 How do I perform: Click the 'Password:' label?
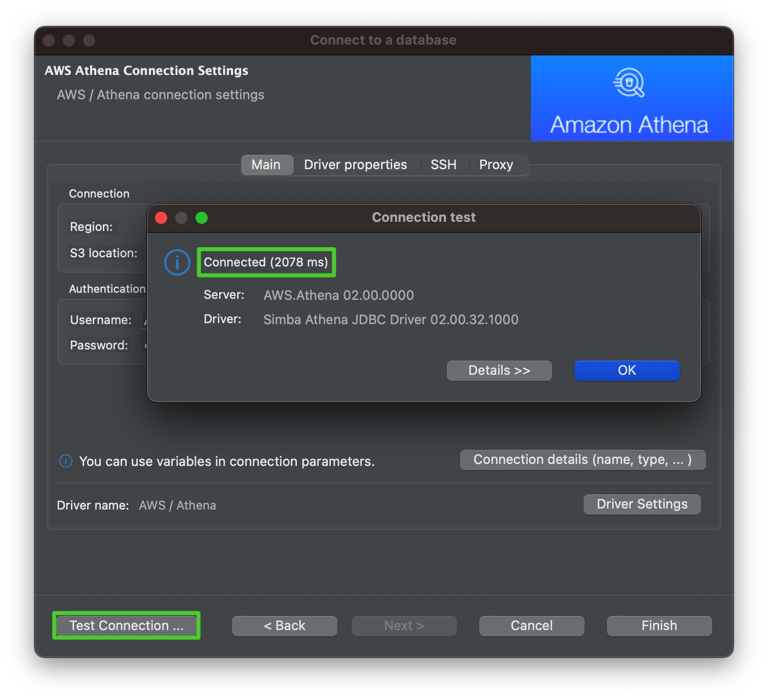point(99,345)
